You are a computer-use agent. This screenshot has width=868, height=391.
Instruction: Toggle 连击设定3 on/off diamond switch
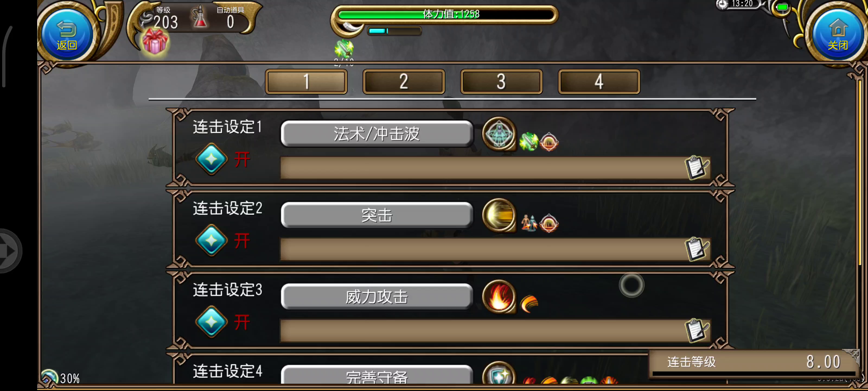tap(212, 322)
